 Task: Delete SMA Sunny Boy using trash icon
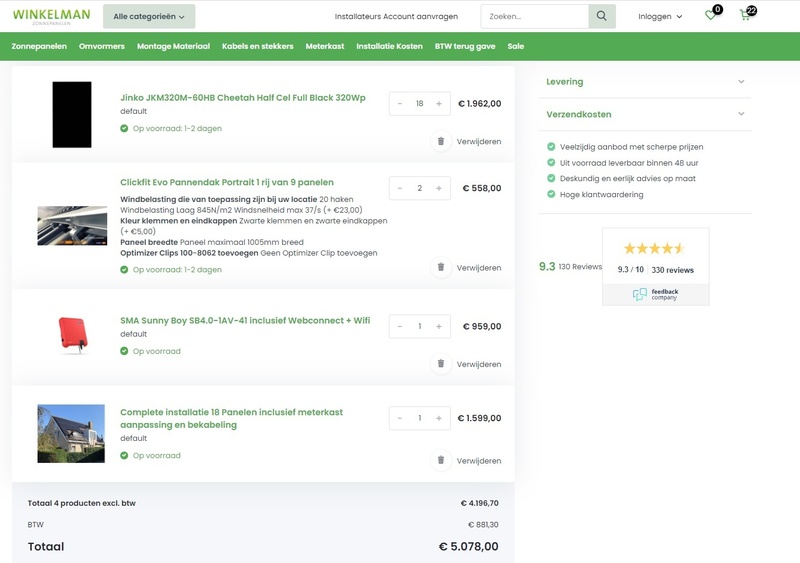pos(440,364)
